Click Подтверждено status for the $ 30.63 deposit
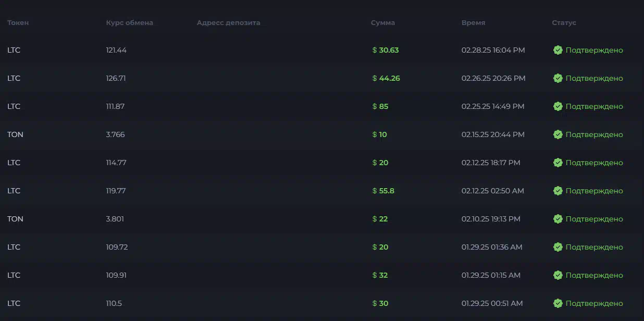 (594, 51)
